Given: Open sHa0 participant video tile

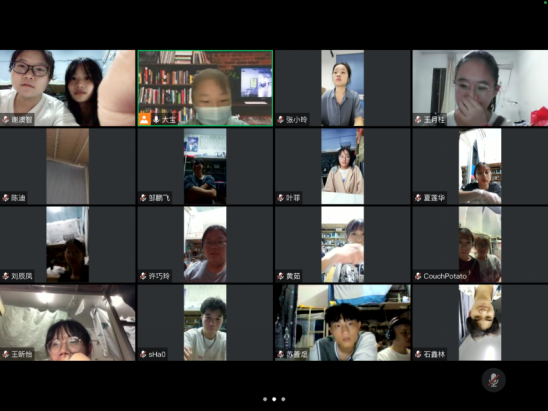Looking at the screenshot, I should (x=205, y=323).
